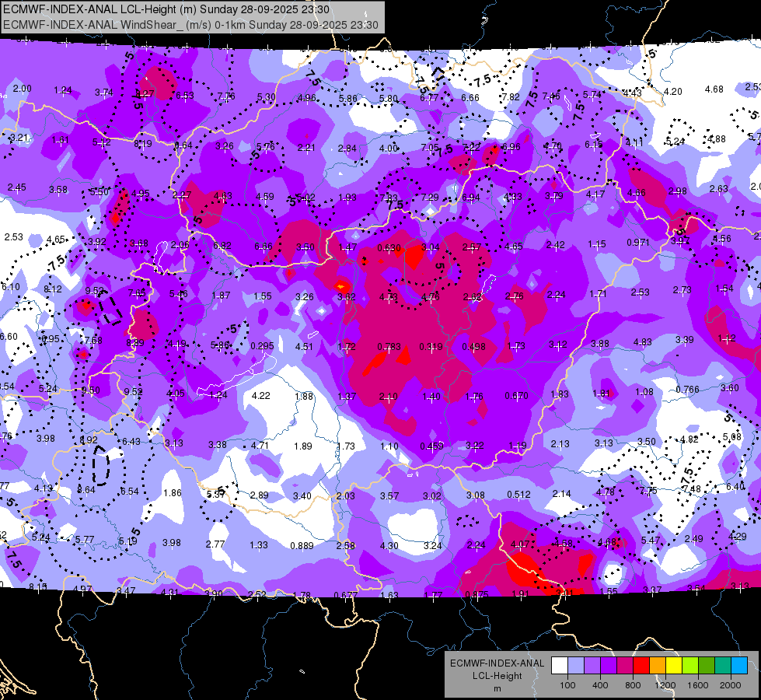Click the wind shear value 0.889
Screen dimensions: 761x700
coord(302,545)
